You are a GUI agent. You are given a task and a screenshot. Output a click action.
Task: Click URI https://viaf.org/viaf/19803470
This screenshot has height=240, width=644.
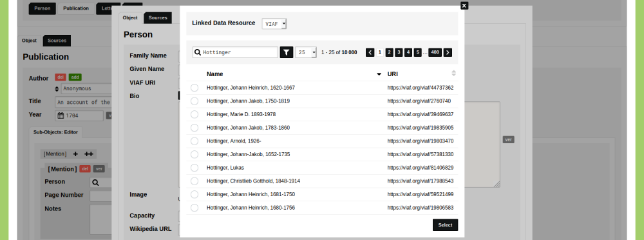tap(420, 141)
